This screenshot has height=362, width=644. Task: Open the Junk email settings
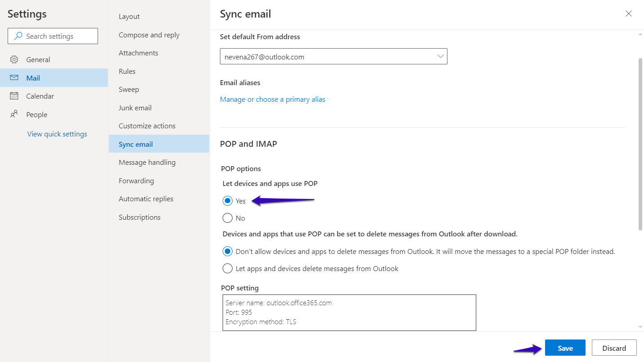pyautogui.click(x=135, y=108)
